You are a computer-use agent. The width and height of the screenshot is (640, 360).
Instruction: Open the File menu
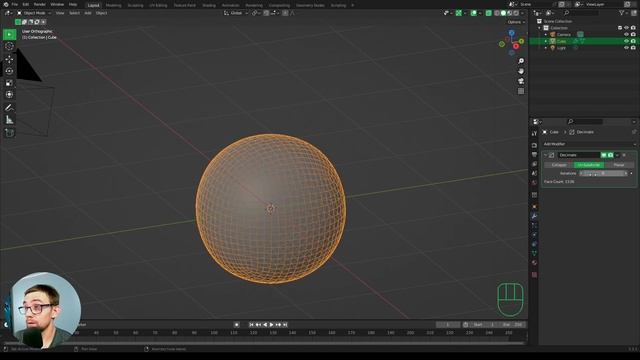click(15, 4)
